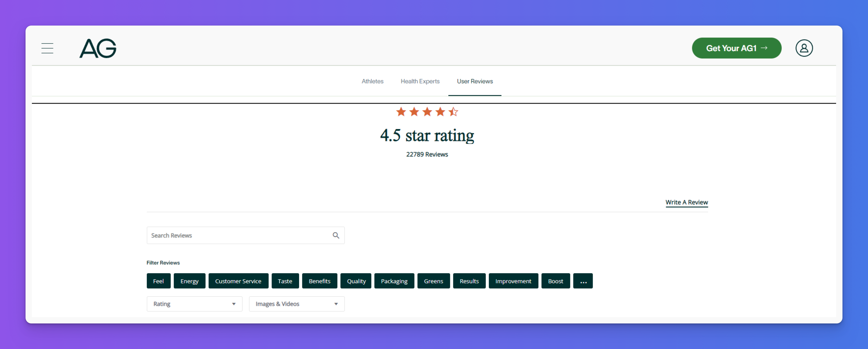Enable the Packaging filter tag

394,281
